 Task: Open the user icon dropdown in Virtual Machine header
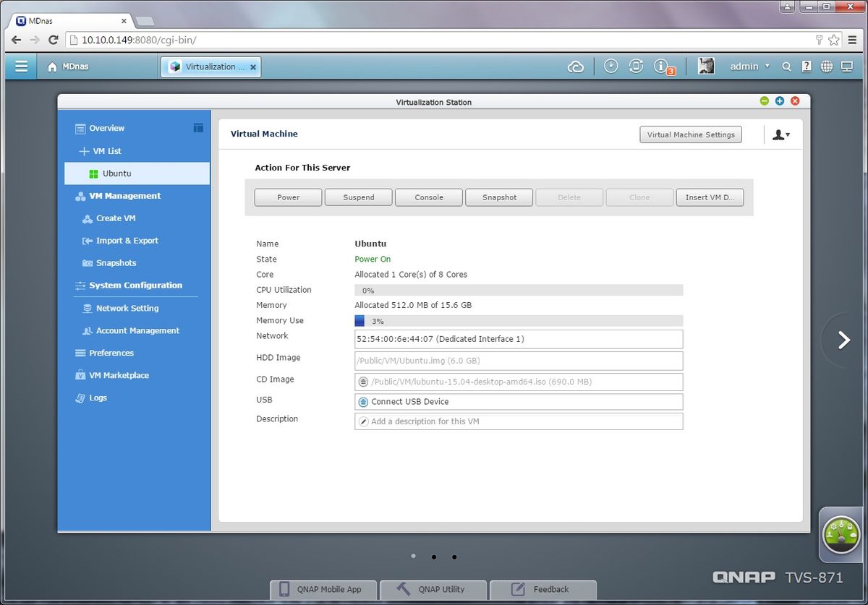coord(780,134)
